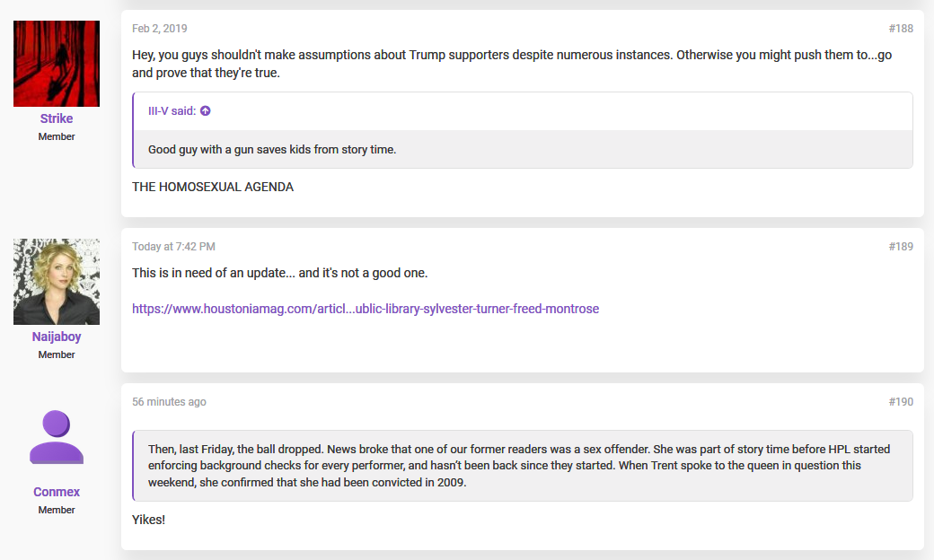Open Conmex's default avatar icon
Viewport: 934px width, 560px height.
click(x=57, y=437)
